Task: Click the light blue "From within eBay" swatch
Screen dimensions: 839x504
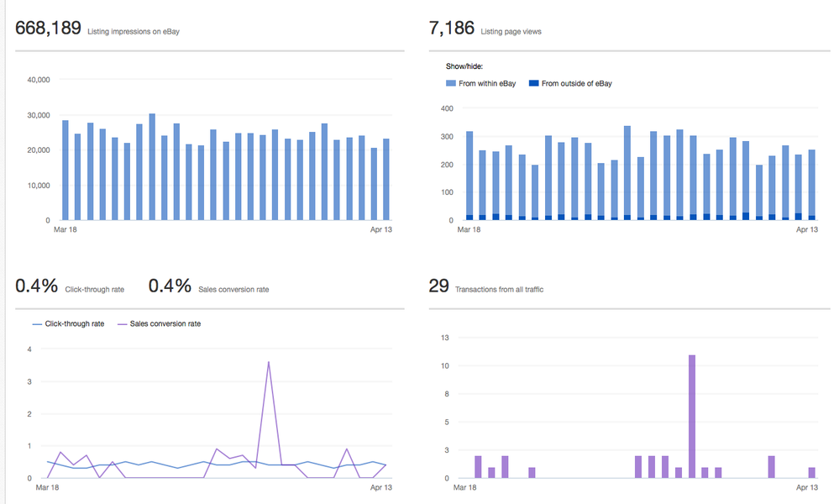Action: 451,83
